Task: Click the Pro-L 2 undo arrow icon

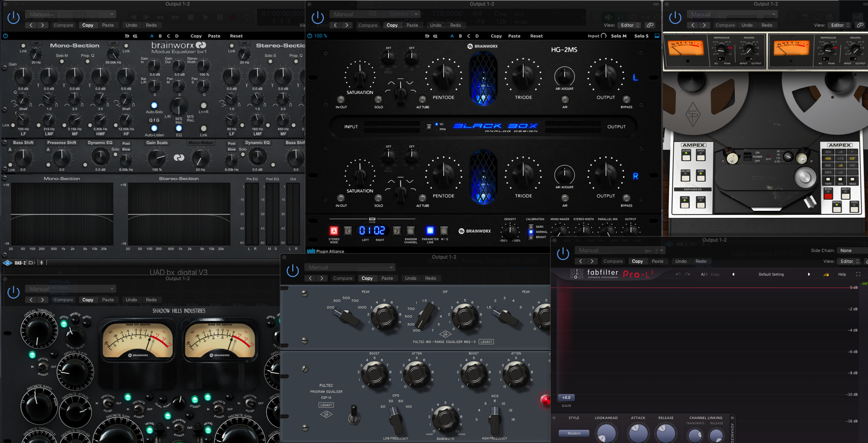Action: pyautogui.click(x=678, y=274)
